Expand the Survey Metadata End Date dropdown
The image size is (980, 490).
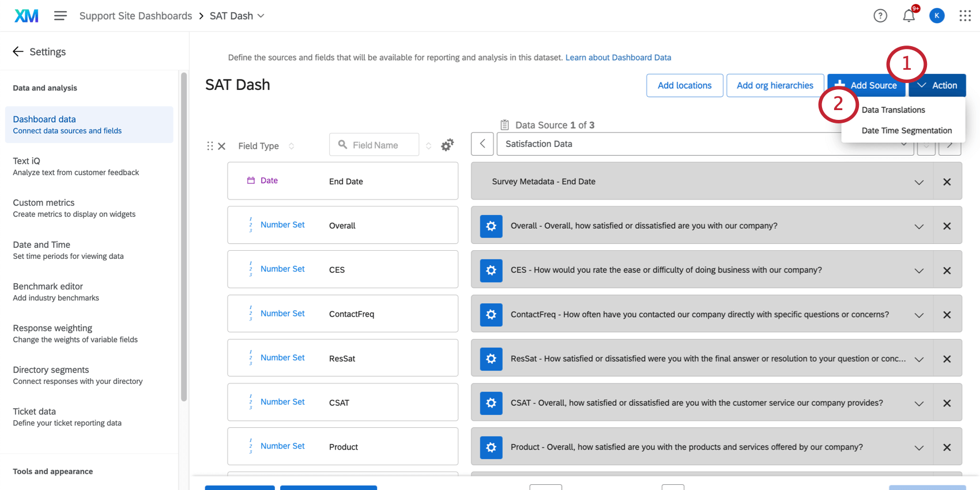pyautogui.click(x=919, y=182)
